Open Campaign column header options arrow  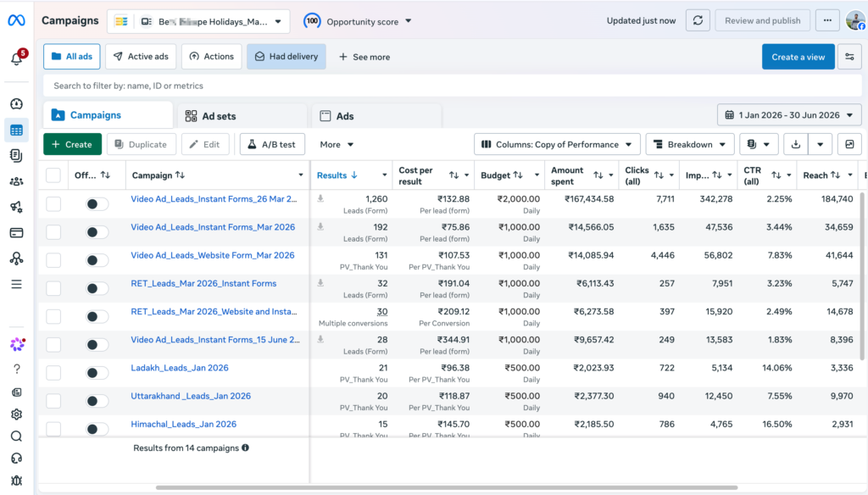pos(301,175)
